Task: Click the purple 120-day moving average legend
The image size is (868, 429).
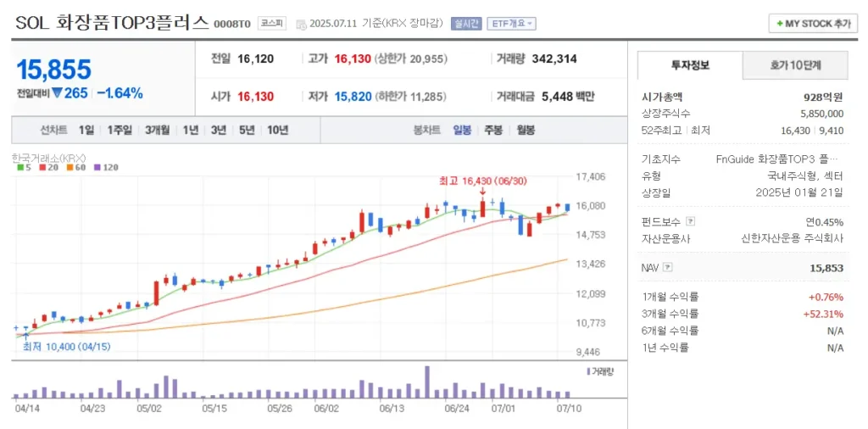Action: (105, 168)
